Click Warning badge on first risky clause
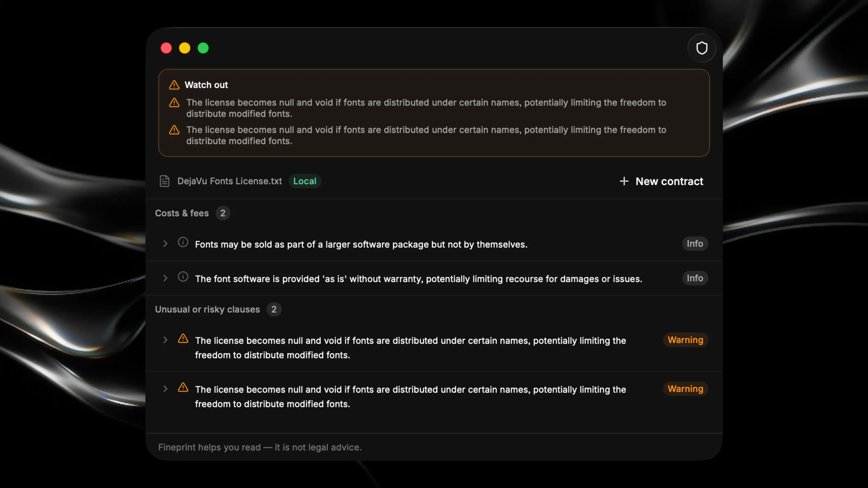This screenshot has height=488, width=868. tap(685, 340)
